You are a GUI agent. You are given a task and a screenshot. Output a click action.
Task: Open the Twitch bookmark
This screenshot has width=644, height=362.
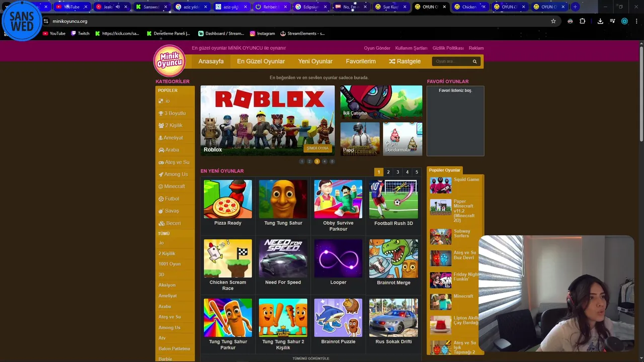80,34
